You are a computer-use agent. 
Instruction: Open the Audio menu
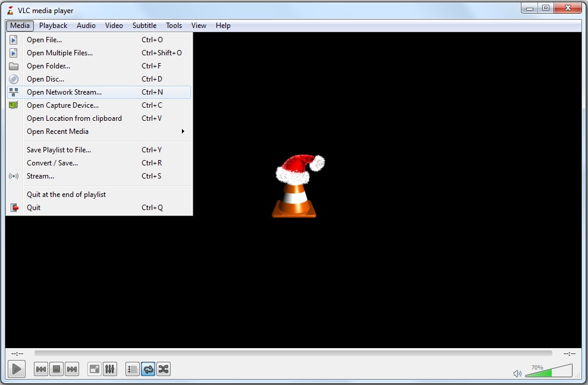86,26
